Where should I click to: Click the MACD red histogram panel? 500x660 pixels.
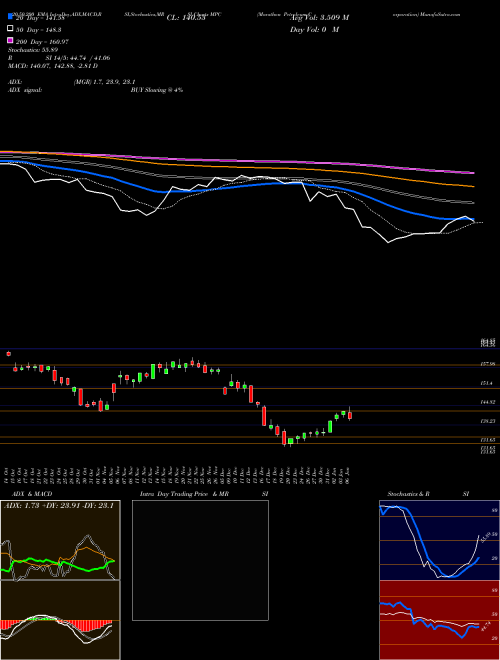60,620
